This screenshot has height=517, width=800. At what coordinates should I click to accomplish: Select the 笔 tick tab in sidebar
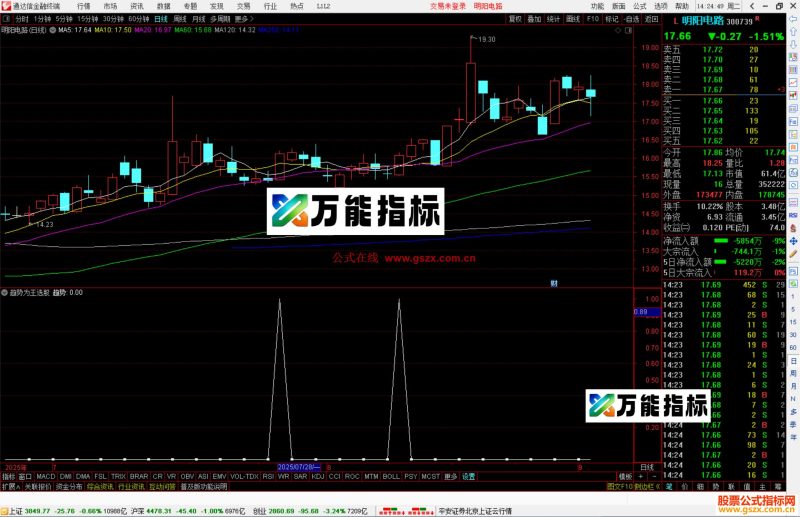pos(669,487)
